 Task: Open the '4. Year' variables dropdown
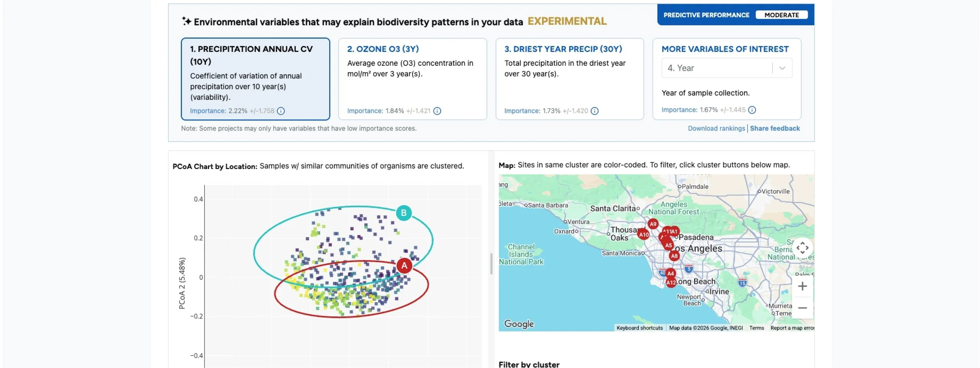pyautogui.click(x=727, y=68)
